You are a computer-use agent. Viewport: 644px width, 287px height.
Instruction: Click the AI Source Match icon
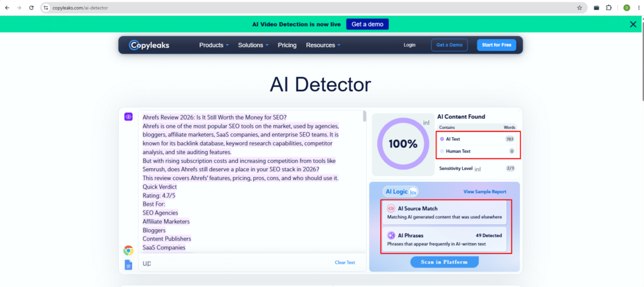[x=391, y=208]
